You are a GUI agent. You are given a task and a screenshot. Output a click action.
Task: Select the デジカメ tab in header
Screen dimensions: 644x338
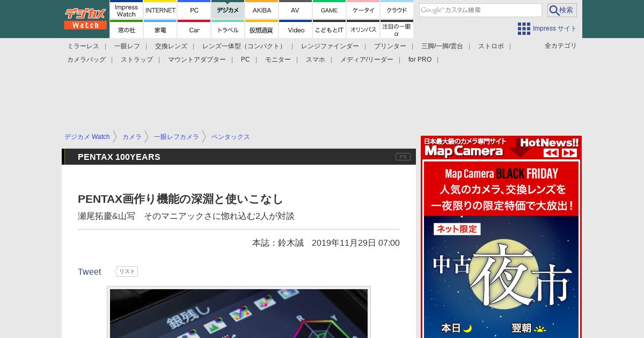pos(228,10)
